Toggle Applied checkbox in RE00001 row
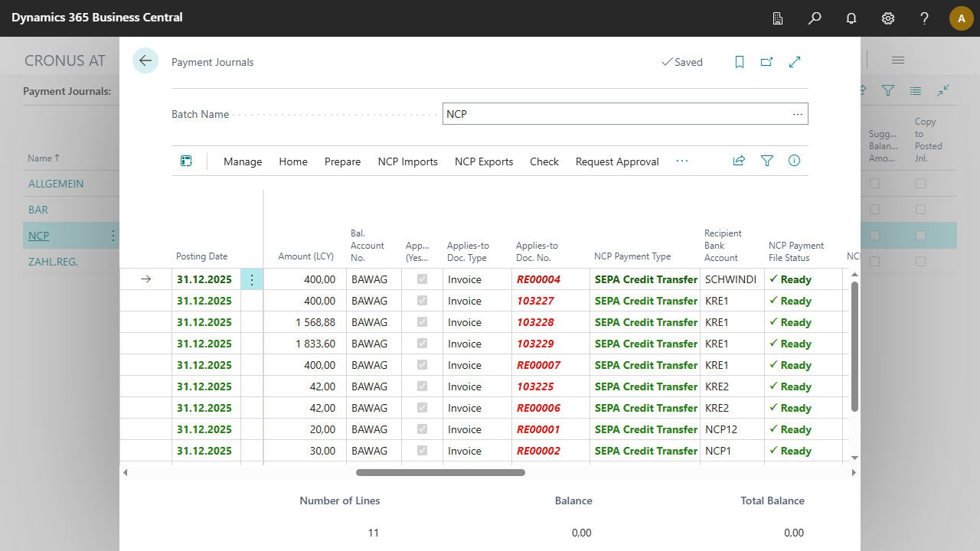The height and width of the screenshot is (551, 980). (x=422, y=429)
